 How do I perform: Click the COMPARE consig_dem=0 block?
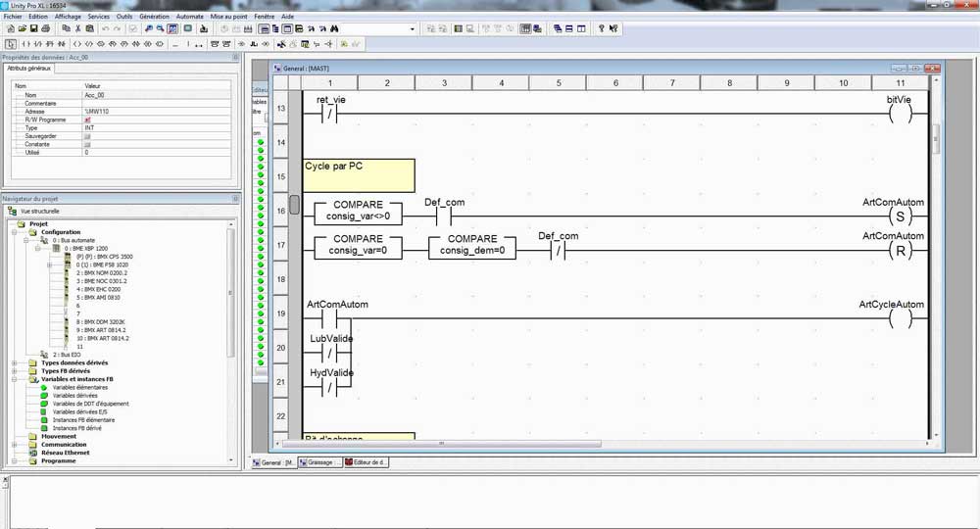tap(471, 246)
